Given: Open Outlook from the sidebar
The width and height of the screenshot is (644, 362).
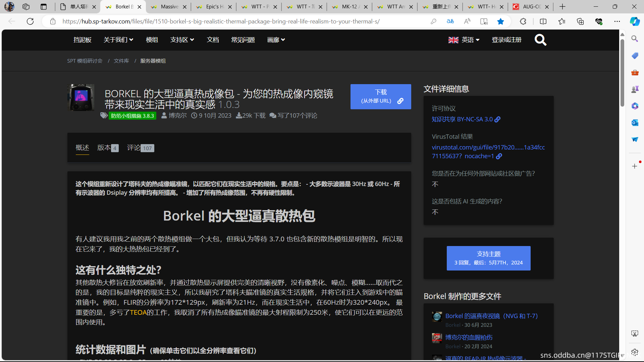Looking at the screenshot, I should tap(635, 123).
